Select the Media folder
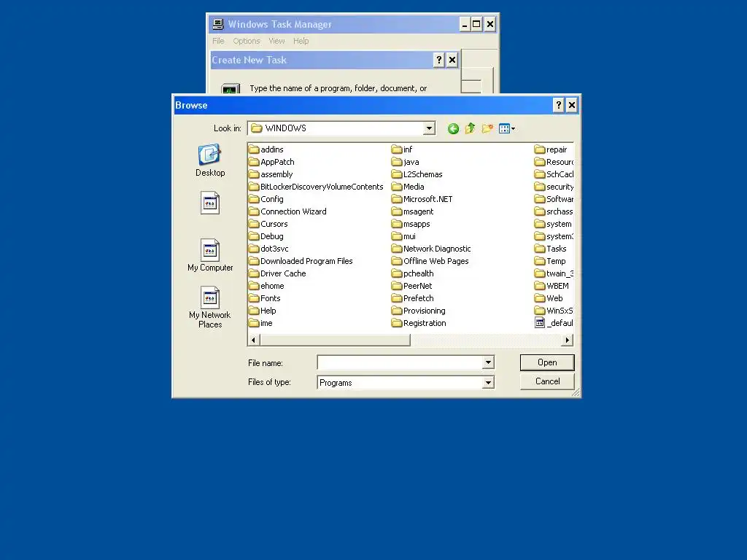Screen dimensions: 747x560 408,187
